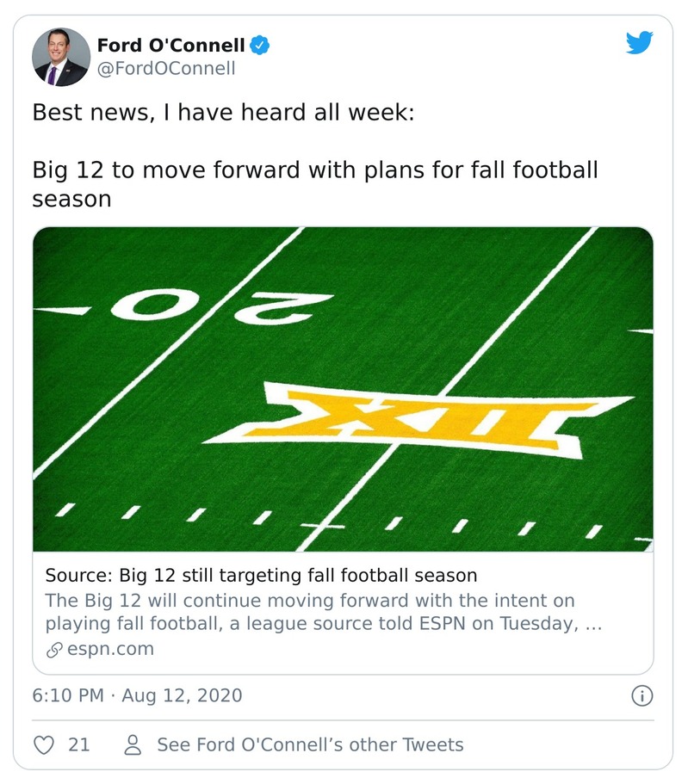This screenshot has width=688, height=784.
Task: Click the 6:10 PM · Aug 12, 2020 timestamp
Action: (137, 695)
